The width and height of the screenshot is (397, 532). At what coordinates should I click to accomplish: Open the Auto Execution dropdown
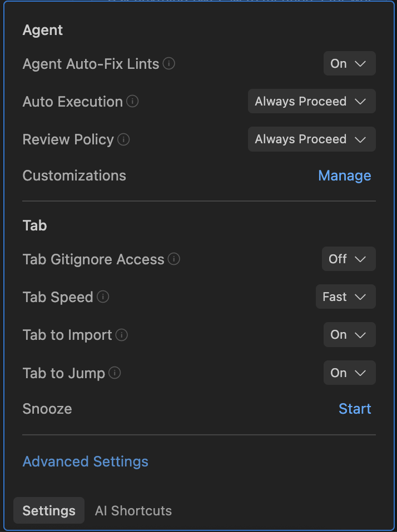click(311, 101)
